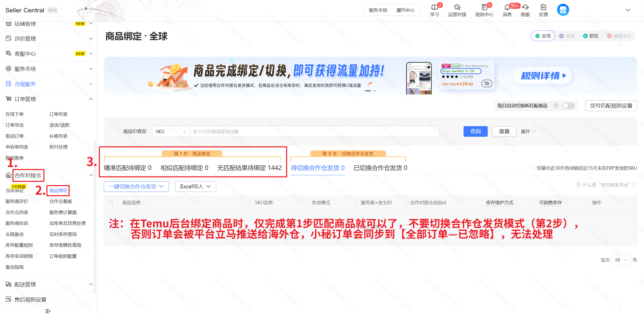Open the 反馈 feedback icon

[543, 7]
